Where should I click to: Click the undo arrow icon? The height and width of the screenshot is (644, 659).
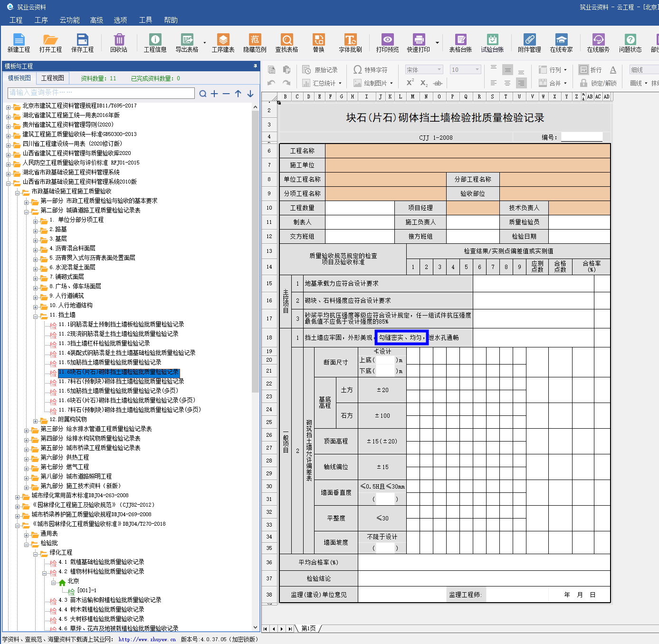coord(272,83)
